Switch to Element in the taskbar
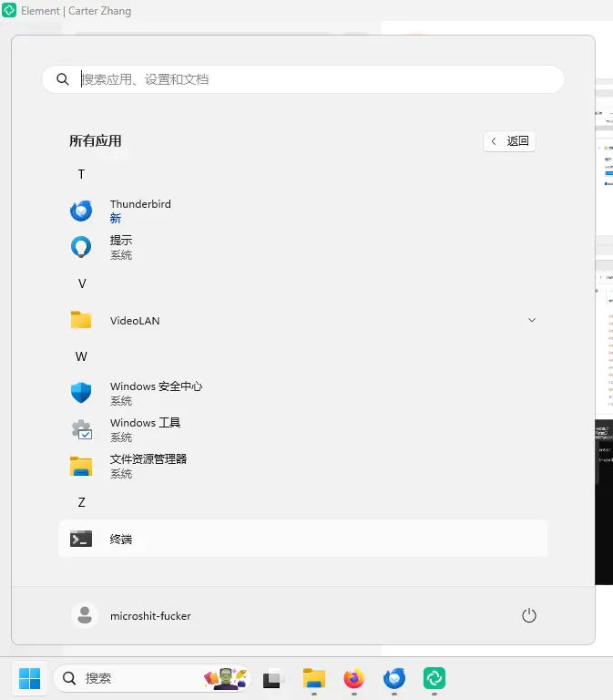The width and height of the screenshot is (613, 700). [434, 678]
